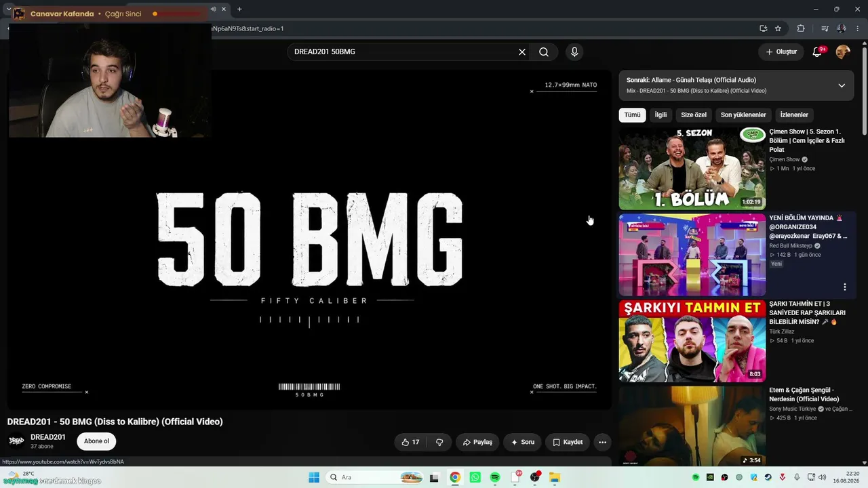Open Task View on the taskbar
Viewport: 868px width, 488px height.
(x=434, y=477)
